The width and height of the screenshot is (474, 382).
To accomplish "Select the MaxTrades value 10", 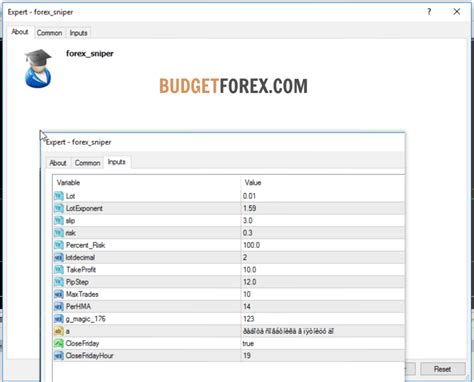I will (x=247, y=294).
